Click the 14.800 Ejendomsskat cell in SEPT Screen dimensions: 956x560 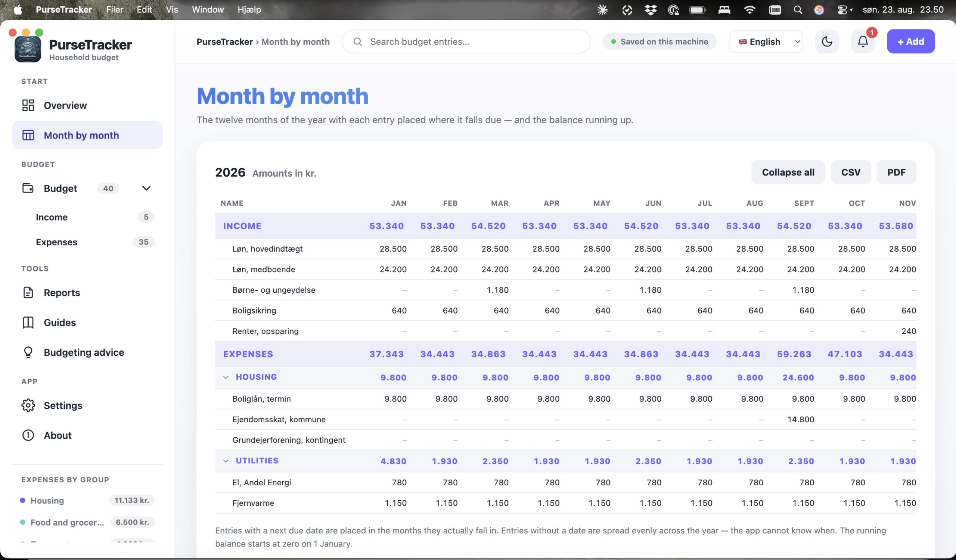[800, 419]
